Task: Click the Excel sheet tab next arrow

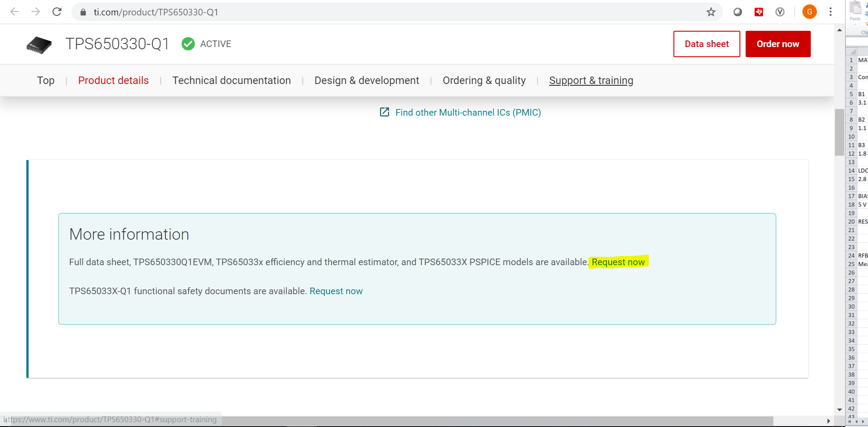Action: 863,421
